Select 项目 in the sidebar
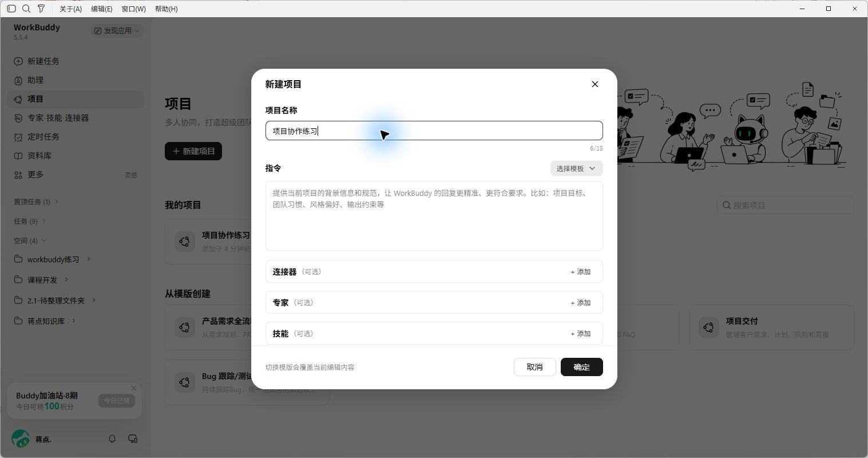The width and height of the screenshot is (868, 458). click(x=76, y=99)
